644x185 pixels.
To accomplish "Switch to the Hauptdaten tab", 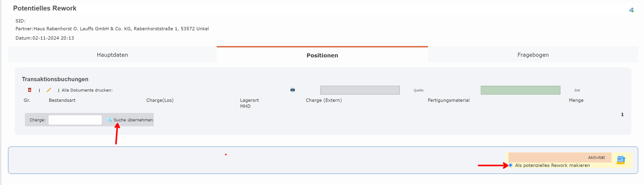I will click(112, 55).
